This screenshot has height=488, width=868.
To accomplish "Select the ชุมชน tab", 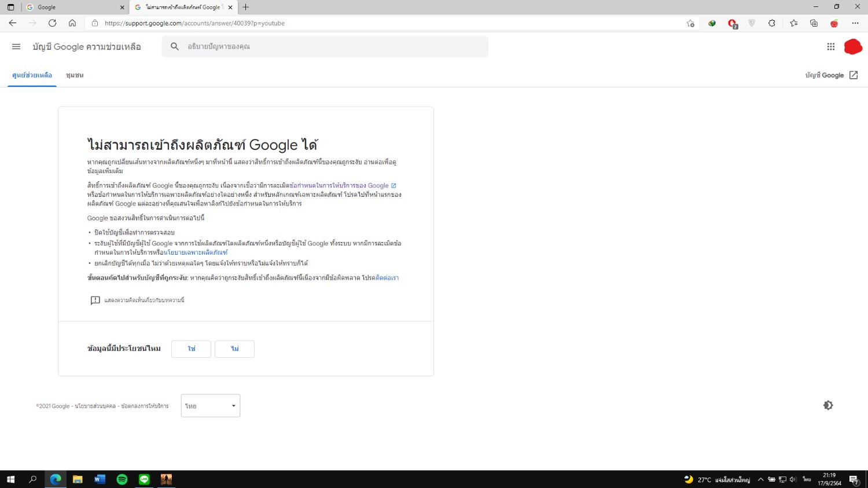I will (x=75, y=75).
